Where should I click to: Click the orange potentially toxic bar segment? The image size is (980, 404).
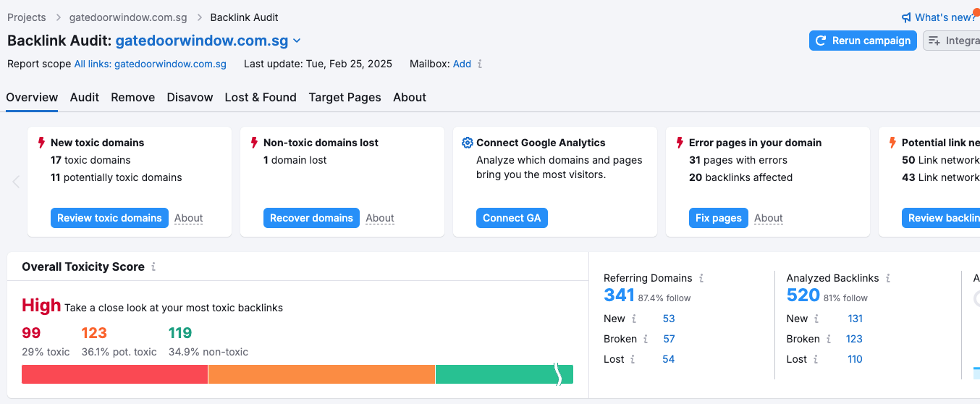tap(321, 374)
